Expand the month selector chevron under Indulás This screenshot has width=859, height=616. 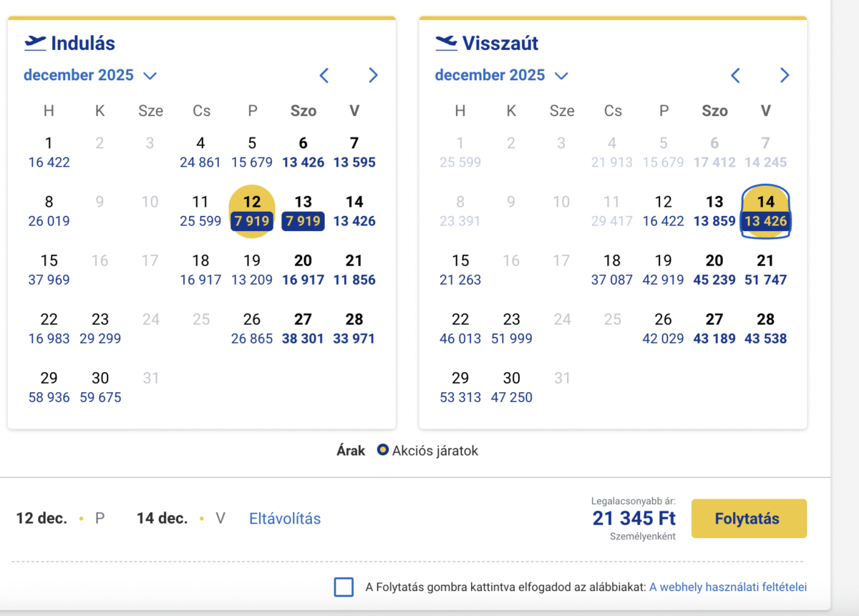150,75
